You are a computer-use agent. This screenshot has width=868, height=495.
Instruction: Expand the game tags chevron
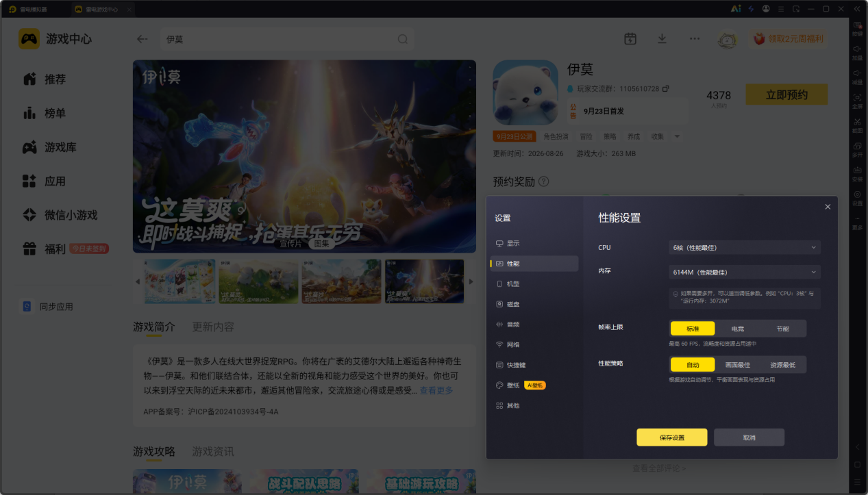click(x=677, y=136)
